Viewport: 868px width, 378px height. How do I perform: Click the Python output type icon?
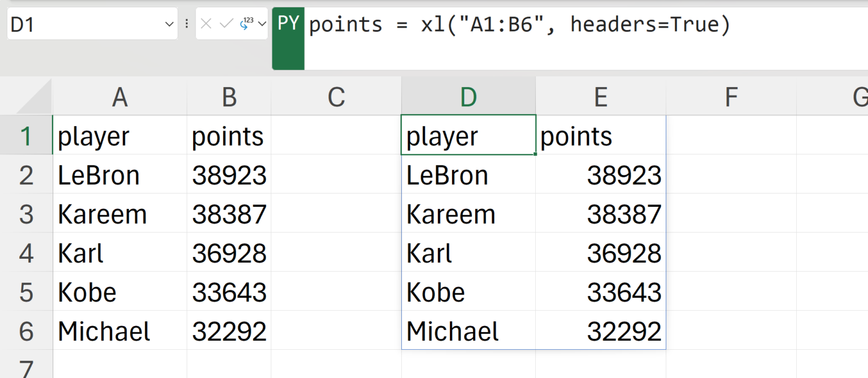point(246,24)
